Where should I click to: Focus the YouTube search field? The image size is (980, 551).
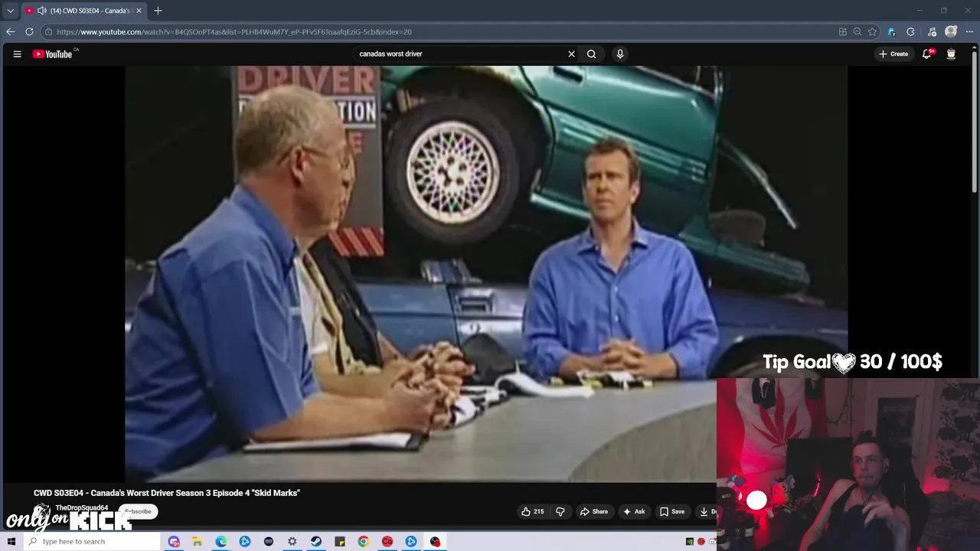click(x=459, y=54)
